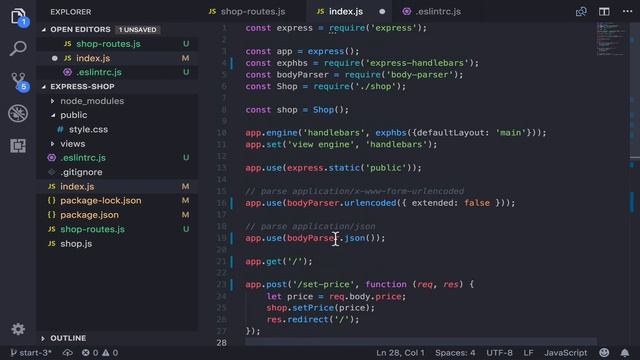Screen dimensions: 640x360
Task: Select index.js in the EXPRESS-SHOP tree
Action: coord(117,187)
